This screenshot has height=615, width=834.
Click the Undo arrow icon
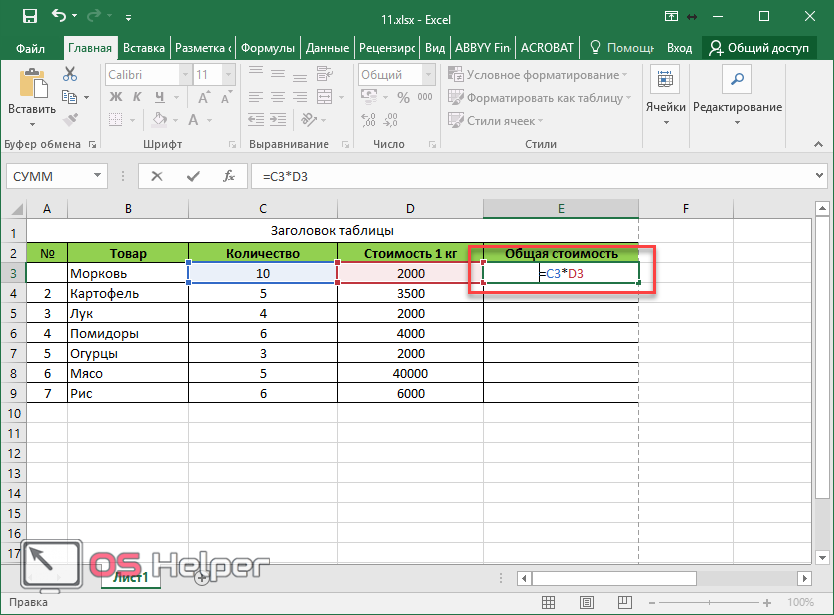[x=60, y=16]
